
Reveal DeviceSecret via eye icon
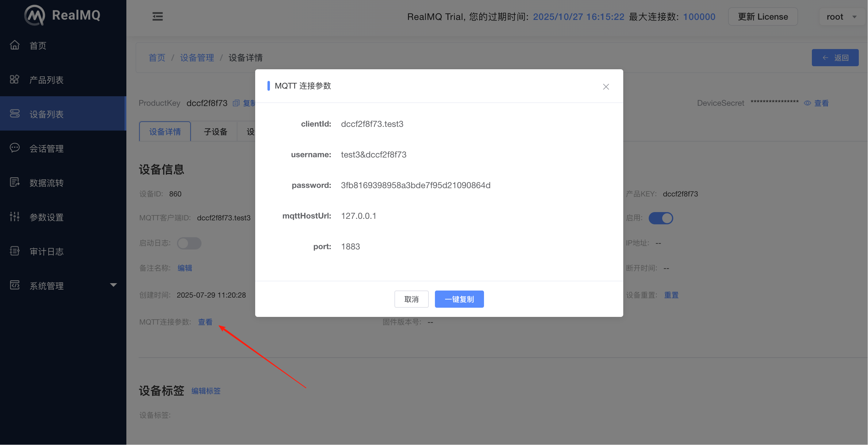(807, 103)
